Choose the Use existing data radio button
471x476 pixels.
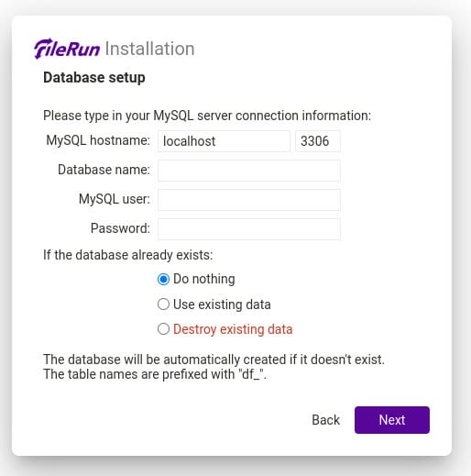click(x=163, y=304)
